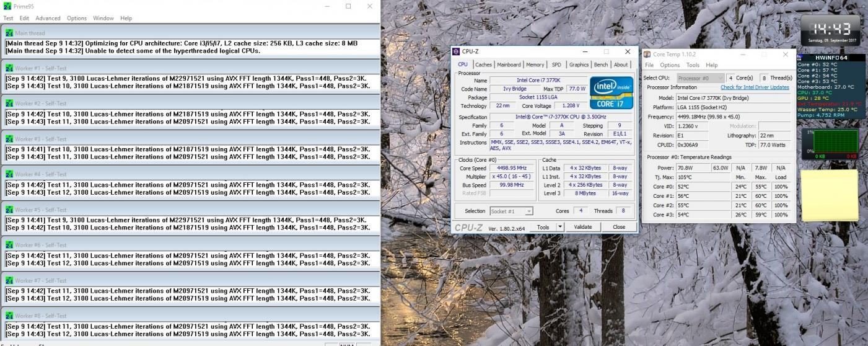Open the Socket #1 selection dropdown in CPU-Z
This screenshot has height=346, width=868.
click(x=511, y=211)
